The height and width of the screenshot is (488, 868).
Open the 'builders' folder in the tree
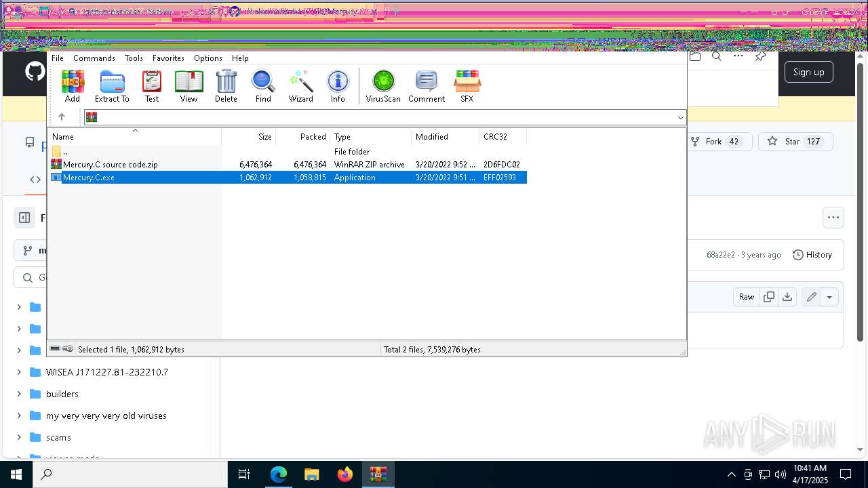62,394
